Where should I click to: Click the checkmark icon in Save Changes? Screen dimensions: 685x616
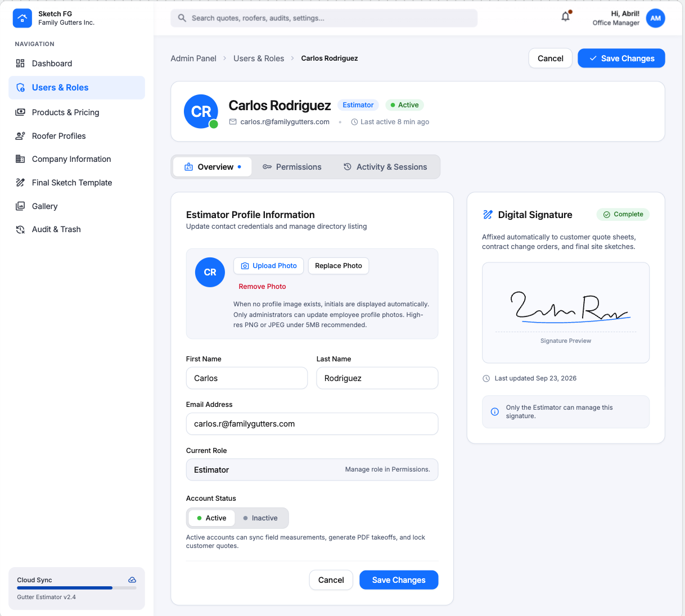593,58
